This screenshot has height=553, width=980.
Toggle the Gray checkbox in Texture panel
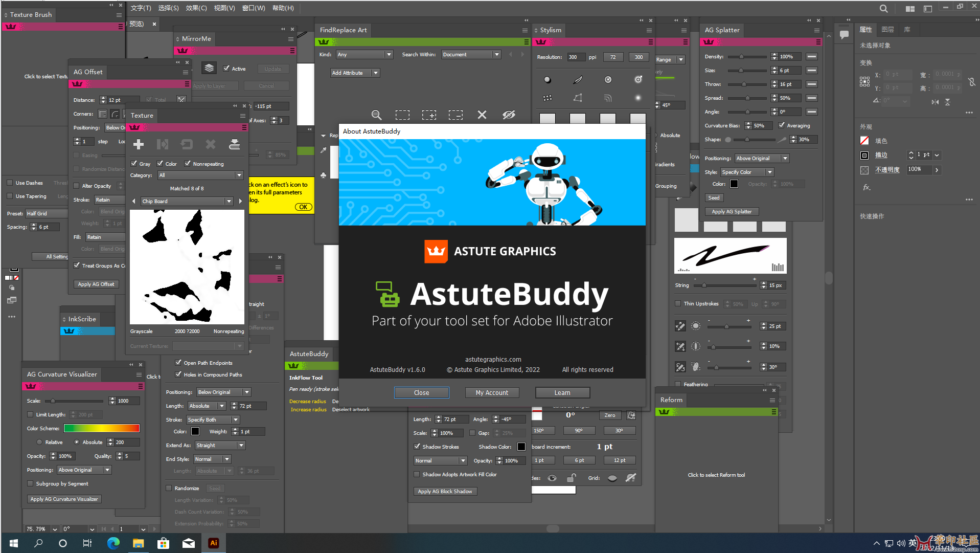(x=134, y=164)
